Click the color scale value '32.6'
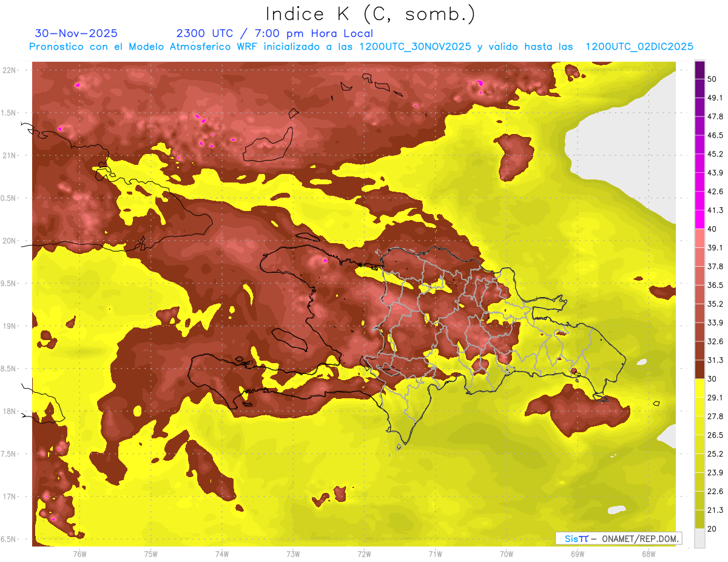This screenshot has width=728, height=562. click(715, 341)
